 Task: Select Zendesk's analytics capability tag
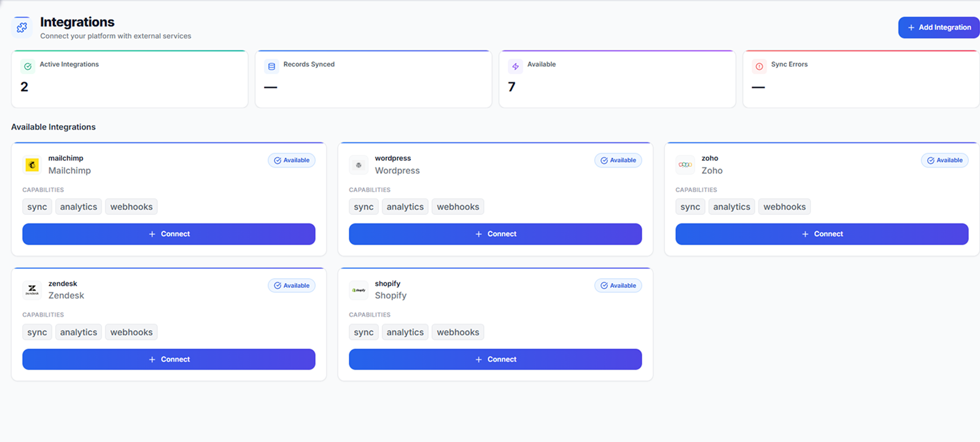79,332
